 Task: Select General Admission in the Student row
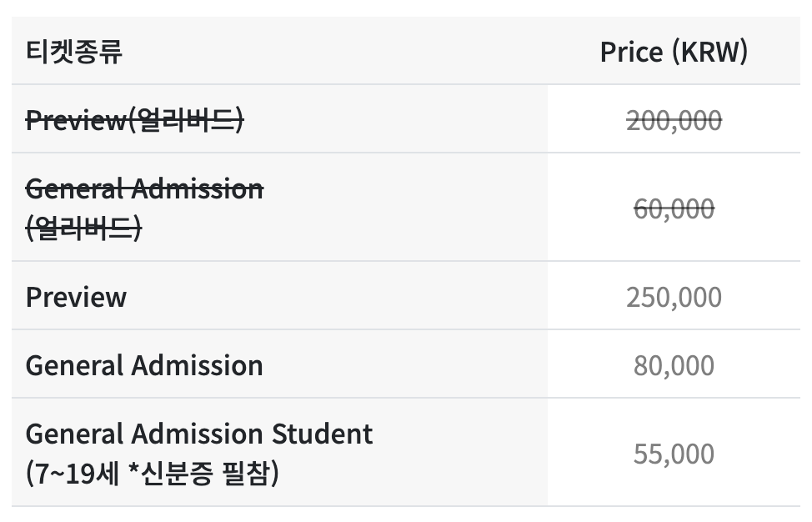point(144,434)
